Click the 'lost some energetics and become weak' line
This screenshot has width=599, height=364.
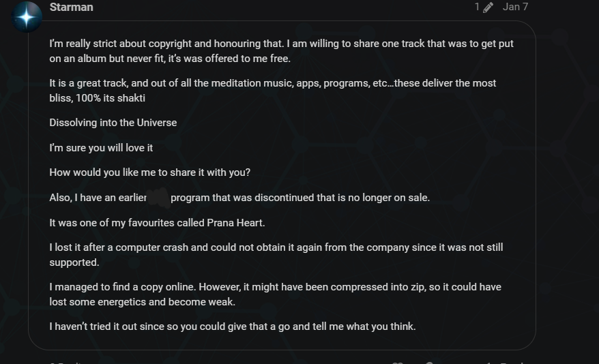pyautogui.click(x=142, y=302)
